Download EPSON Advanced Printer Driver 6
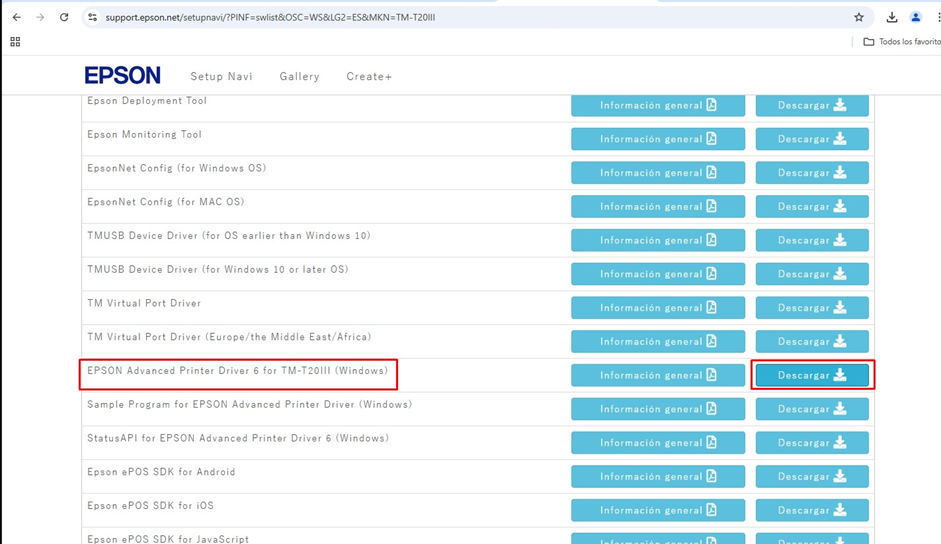 [812, 375]
